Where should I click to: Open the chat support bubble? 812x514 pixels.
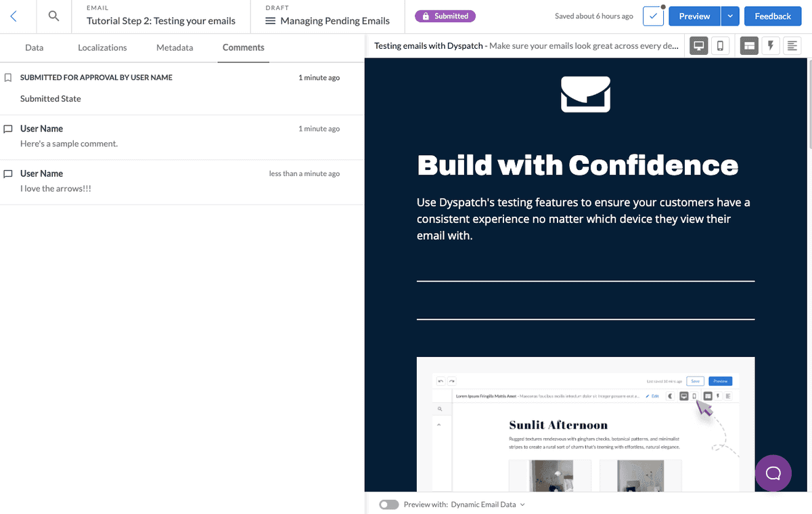[773, 473]
